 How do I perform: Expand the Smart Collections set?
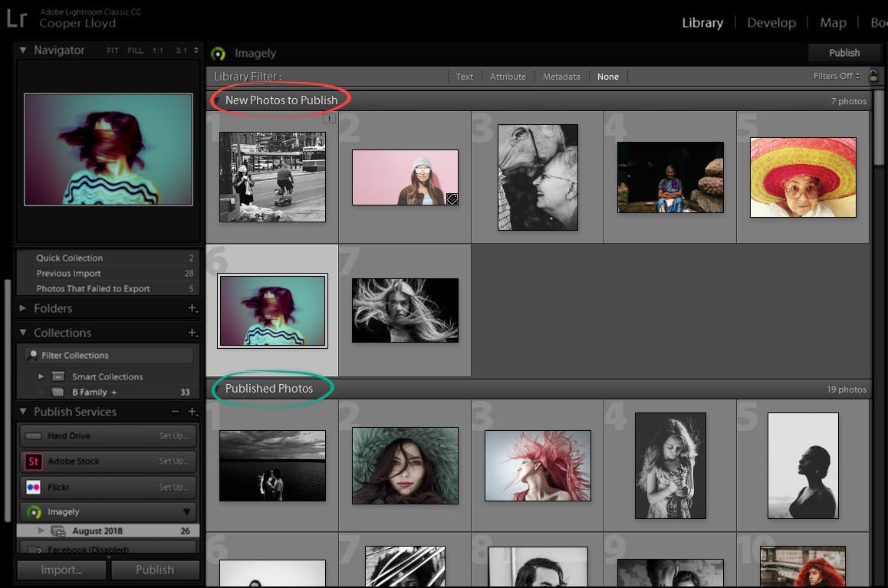[x=41, y=376]
